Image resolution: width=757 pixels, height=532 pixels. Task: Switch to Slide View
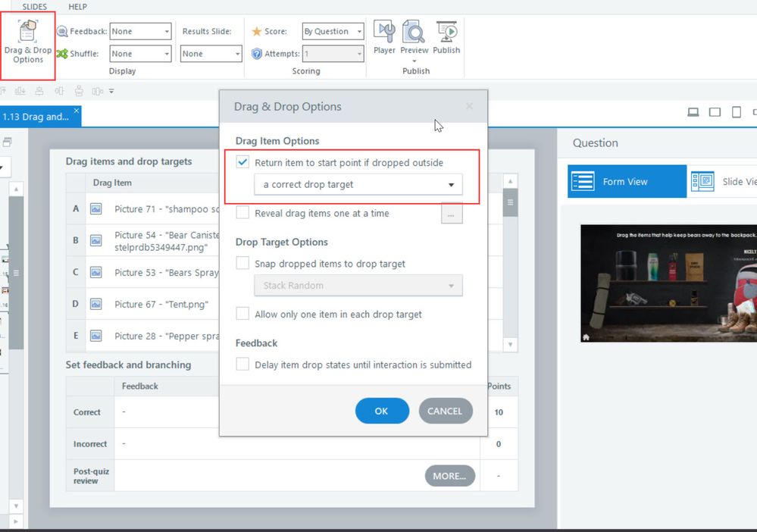tap(723, 182)
